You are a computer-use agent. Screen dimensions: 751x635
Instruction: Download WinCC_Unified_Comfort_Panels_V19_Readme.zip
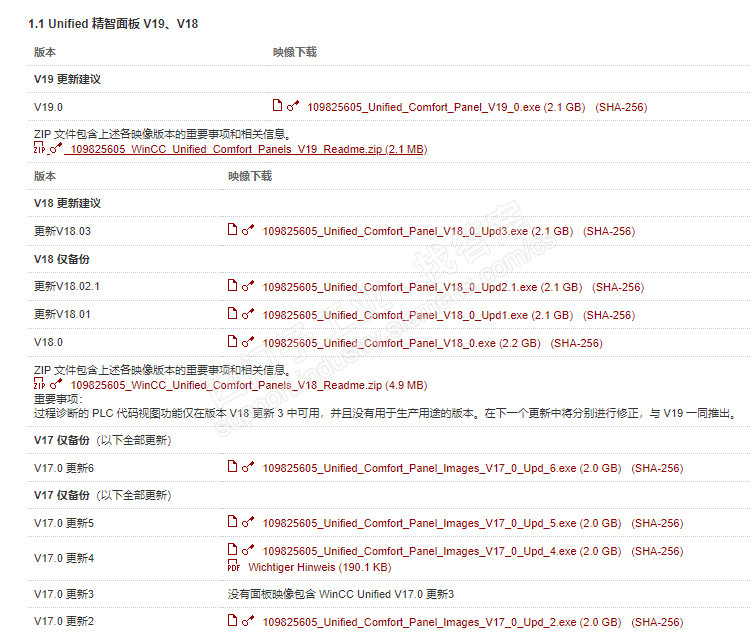249,149
